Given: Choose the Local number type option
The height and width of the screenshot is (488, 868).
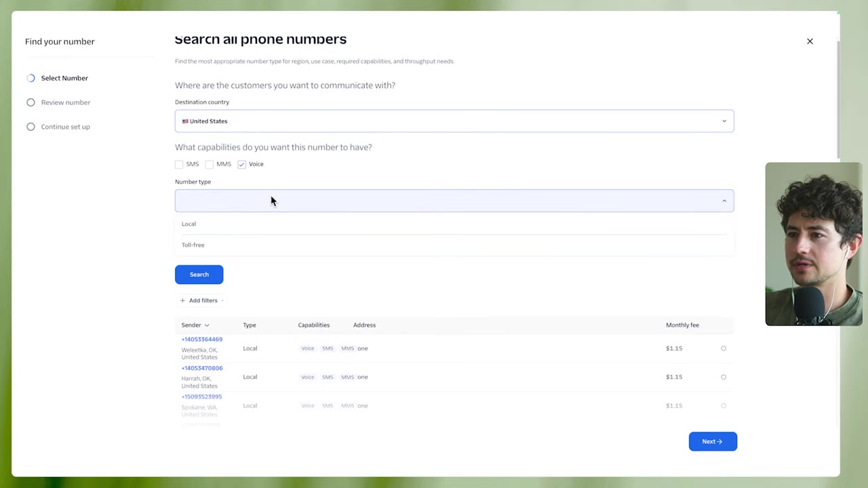Looking at the screenshot, I should (x=454, y=224).
